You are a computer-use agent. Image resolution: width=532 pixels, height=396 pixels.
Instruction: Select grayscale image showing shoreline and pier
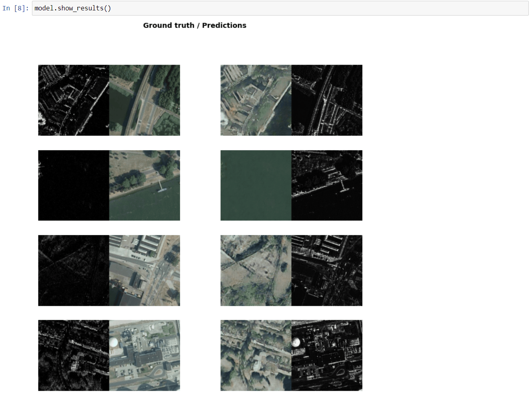(327, 185)
